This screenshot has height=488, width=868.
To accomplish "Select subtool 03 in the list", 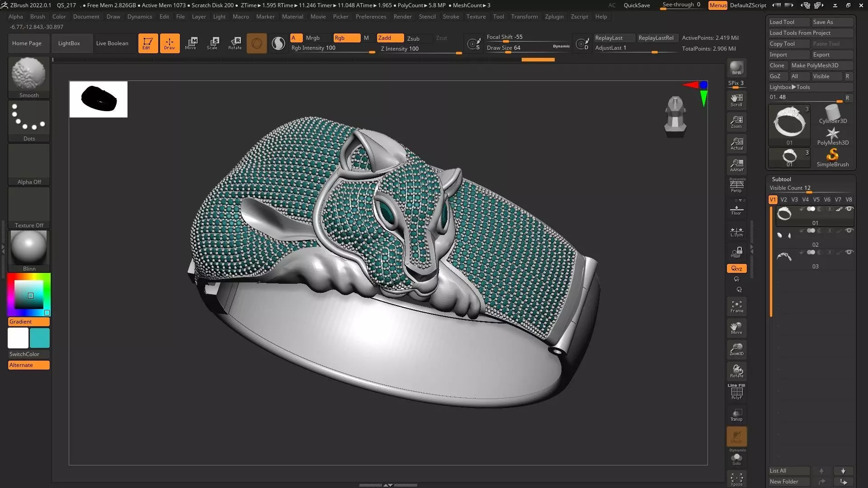I will click(815, 259).
